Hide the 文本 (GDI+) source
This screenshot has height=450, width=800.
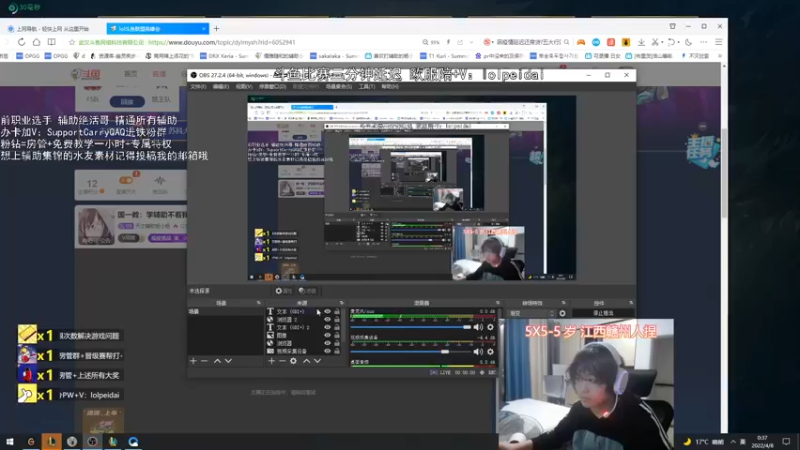pos(328,311)
